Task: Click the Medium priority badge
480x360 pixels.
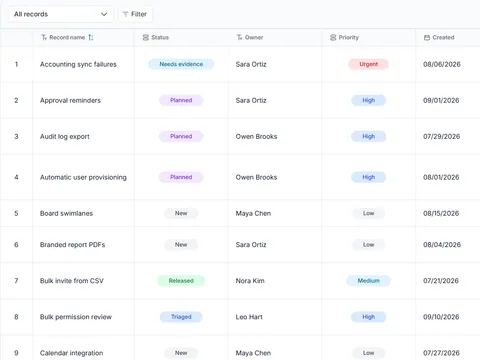Action: coord(369,281)
